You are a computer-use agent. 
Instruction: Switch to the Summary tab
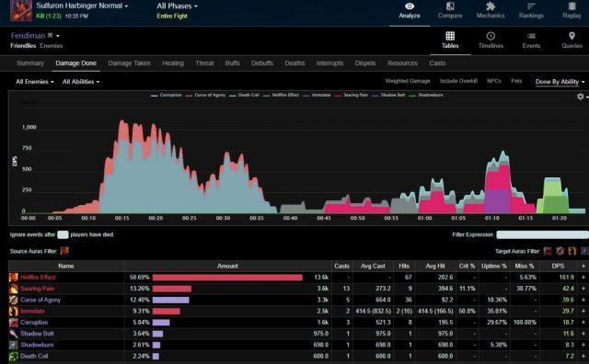tap(30, 63)
